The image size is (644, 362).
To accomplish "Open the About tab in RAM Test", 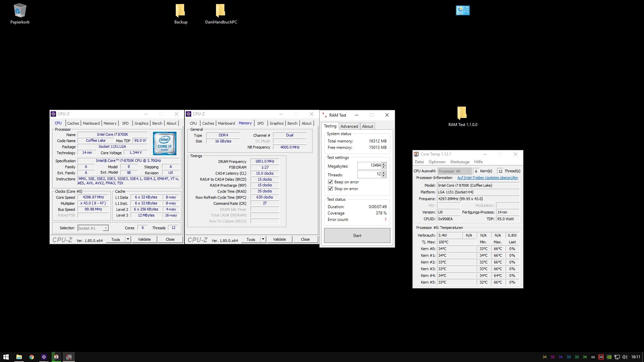I will (x=368, y=126).
